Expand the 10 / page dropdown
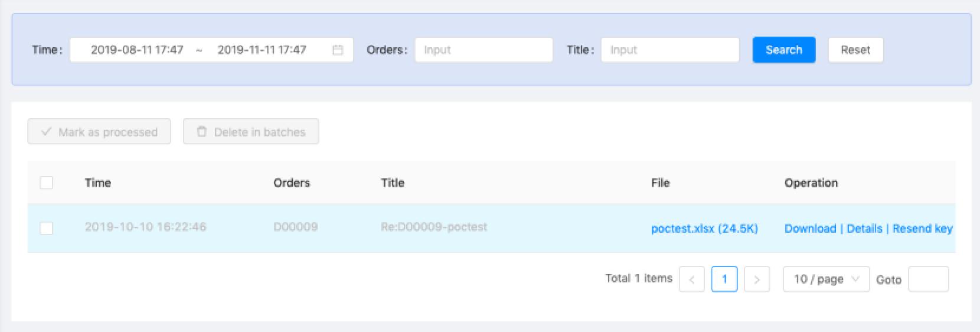Screen dimensions: 980x332 point(826,279)
